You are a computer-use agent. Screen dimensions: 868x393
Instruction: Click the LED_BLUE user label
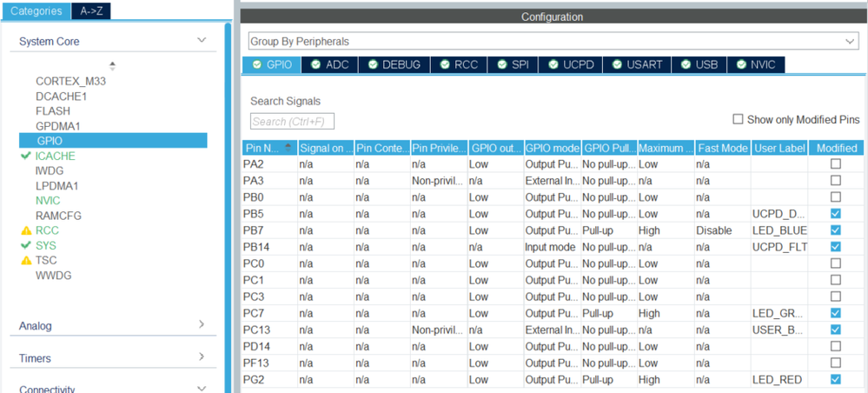(x=779, y=230)
